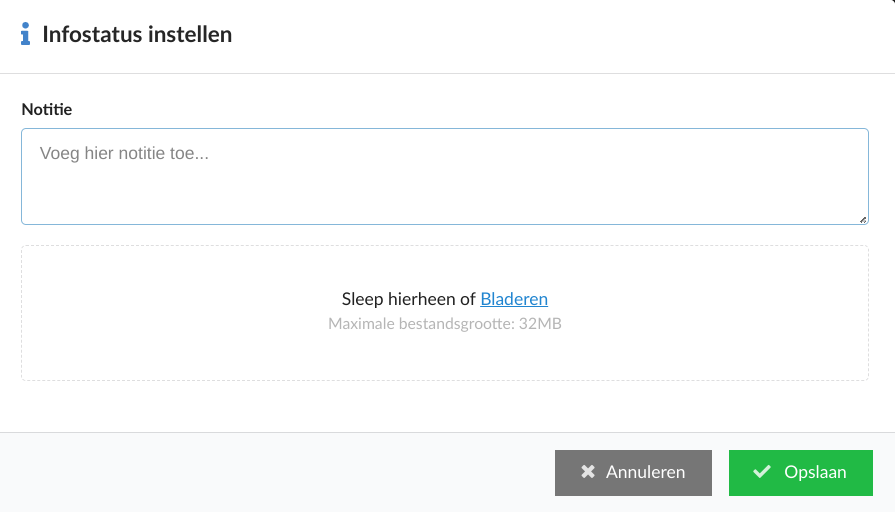Focus the Notitie text area

(x=445, y=176)
